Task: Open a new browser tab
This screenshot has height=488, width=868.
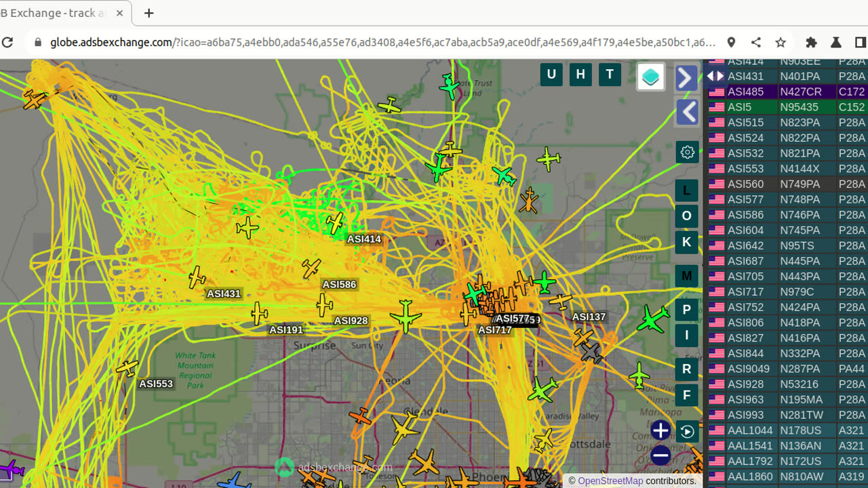Action: tap(149, 13)
